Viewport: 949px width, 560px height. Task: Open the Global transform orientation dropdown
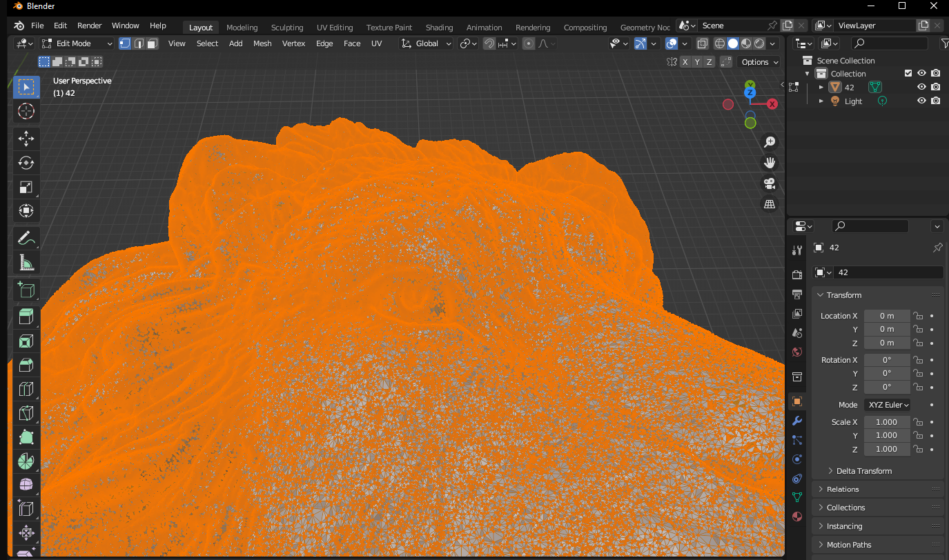(x=427, y=43)
